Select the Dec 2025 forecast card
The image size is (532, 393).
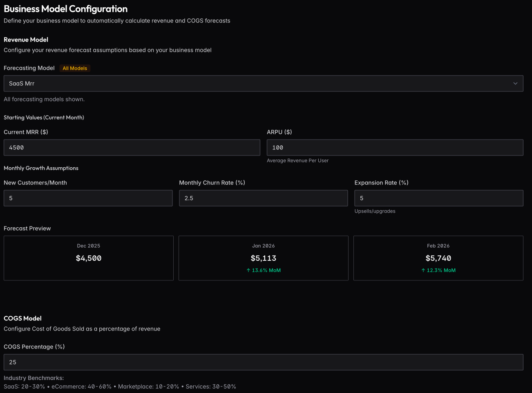click(89, 258)
